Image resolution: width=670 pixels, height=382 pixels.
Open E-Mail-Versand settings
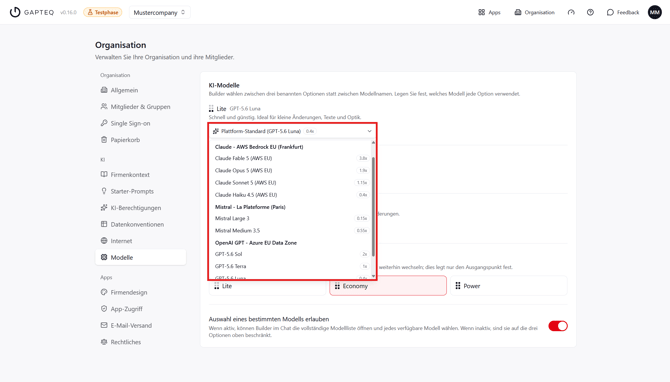141,326
